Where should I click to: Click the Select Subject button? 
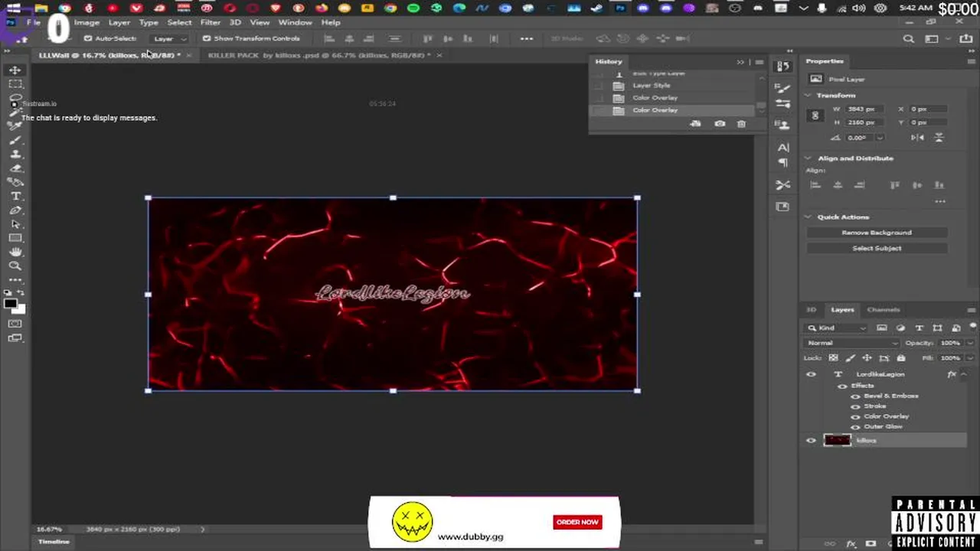tap(877, 248)
